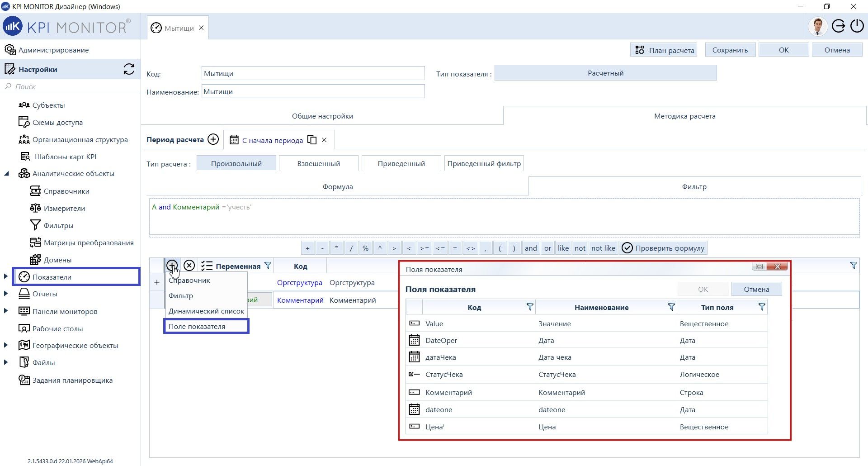Click the Сохранить button
Viewport: 868px width, 466px height.
coord(730,50)
